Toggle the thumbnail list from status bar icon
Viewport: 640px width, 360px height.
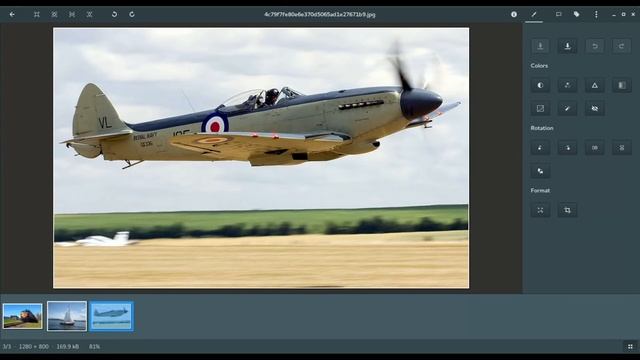tap(630, 347)
